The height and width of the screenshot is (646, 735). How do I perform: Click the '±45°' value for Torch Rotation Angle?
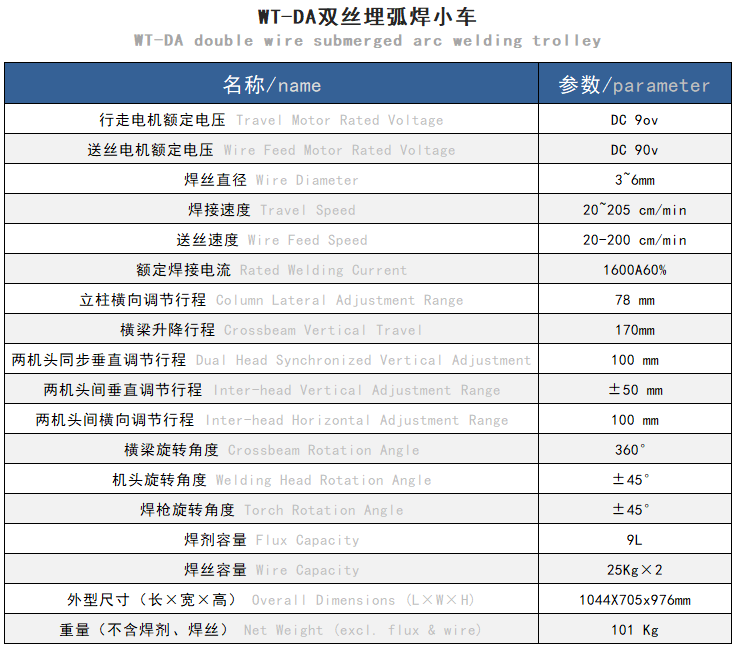click(x=630, y=510)
